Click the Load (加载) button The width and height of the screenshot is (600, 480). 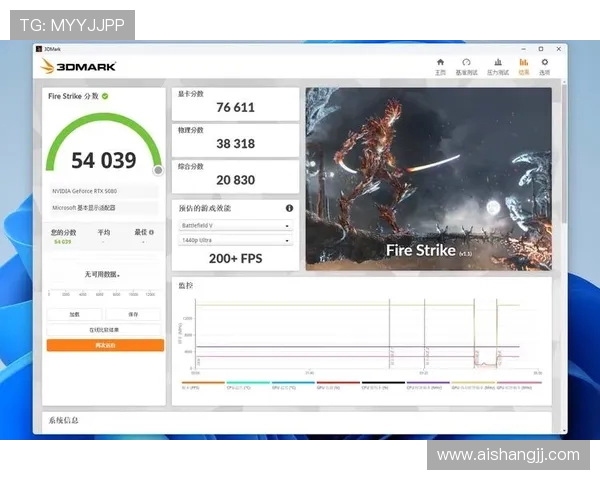point(75,314)
